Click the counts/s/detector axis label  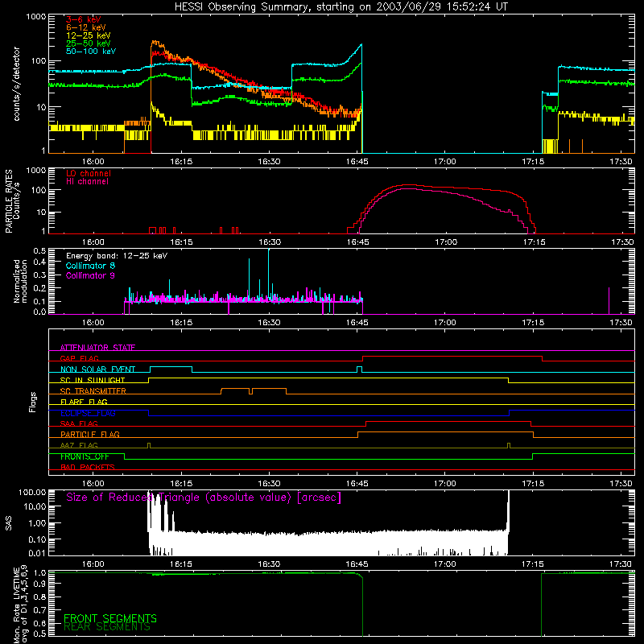(17, 84)
